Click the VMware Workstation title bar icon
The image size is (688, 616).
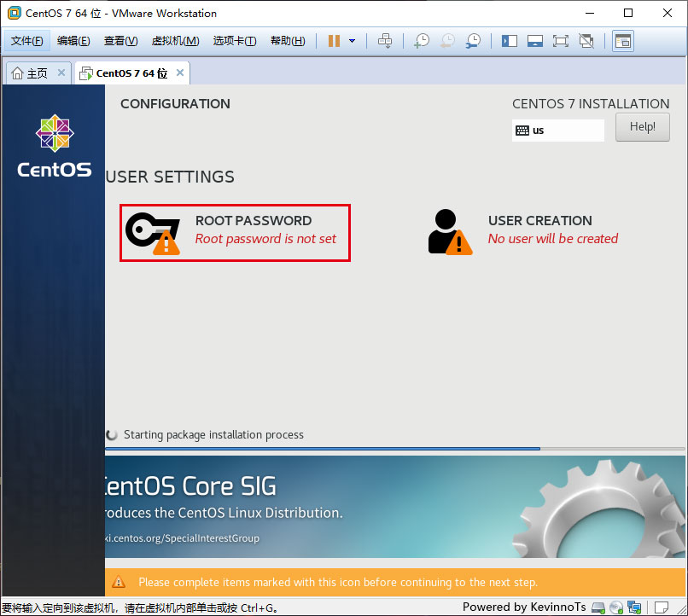point(15,13)
